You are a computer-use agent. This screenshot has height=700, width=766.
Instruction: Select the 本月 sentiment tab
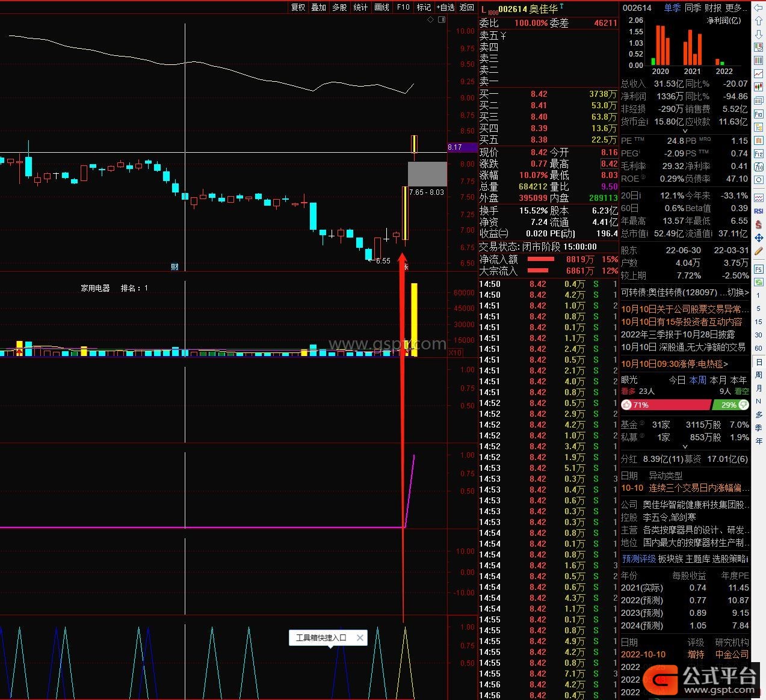tap(718, 380)
